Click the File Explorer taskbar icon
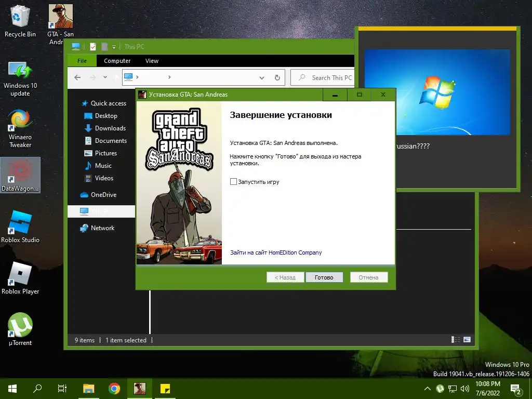Viewport: 532px width, 399px height. [x=88, y=389]
